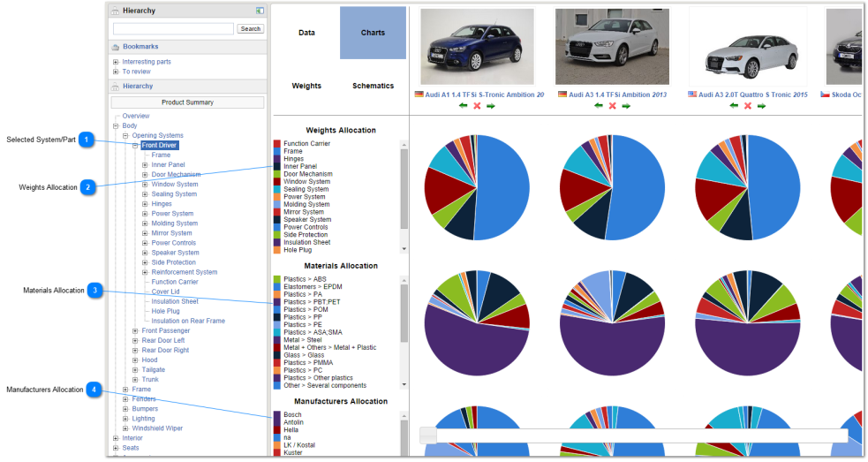Select Sealing System tree item
Screen dimensions: 868x462
[x=174, y=194]
